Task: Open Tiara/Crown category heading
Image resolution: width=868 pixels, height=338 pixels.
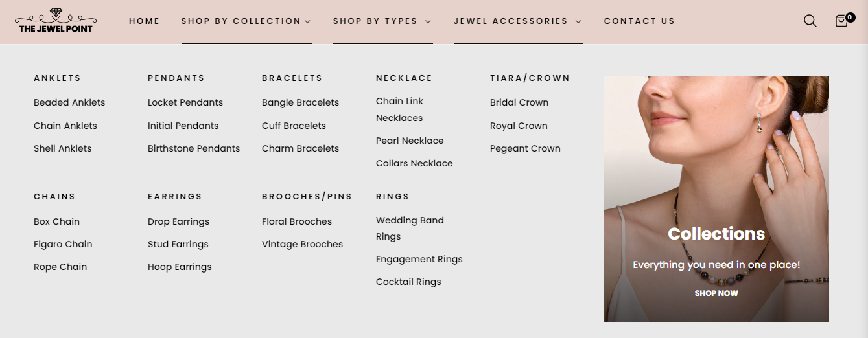Action: [530, 78]
